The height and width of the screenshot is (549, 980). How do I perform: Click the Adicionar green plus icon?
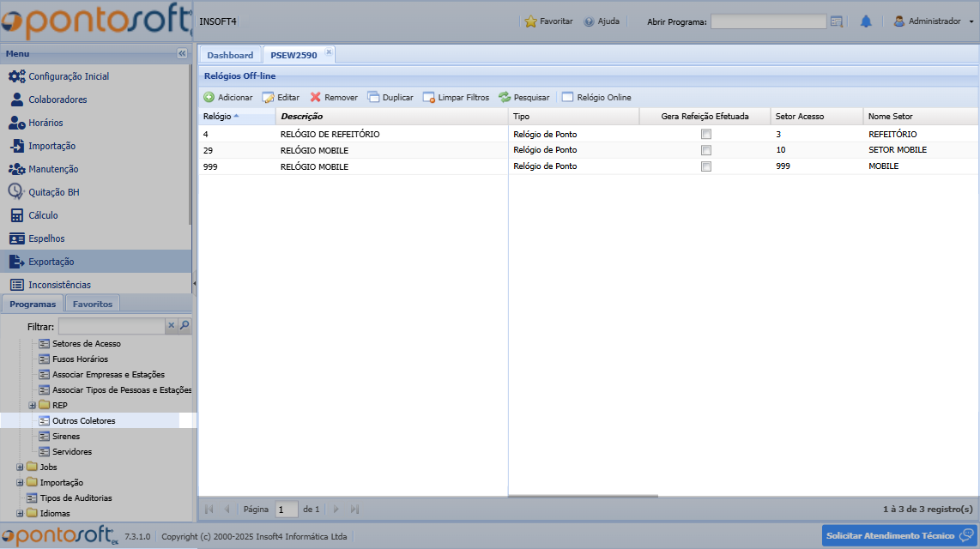click(209, 98)
